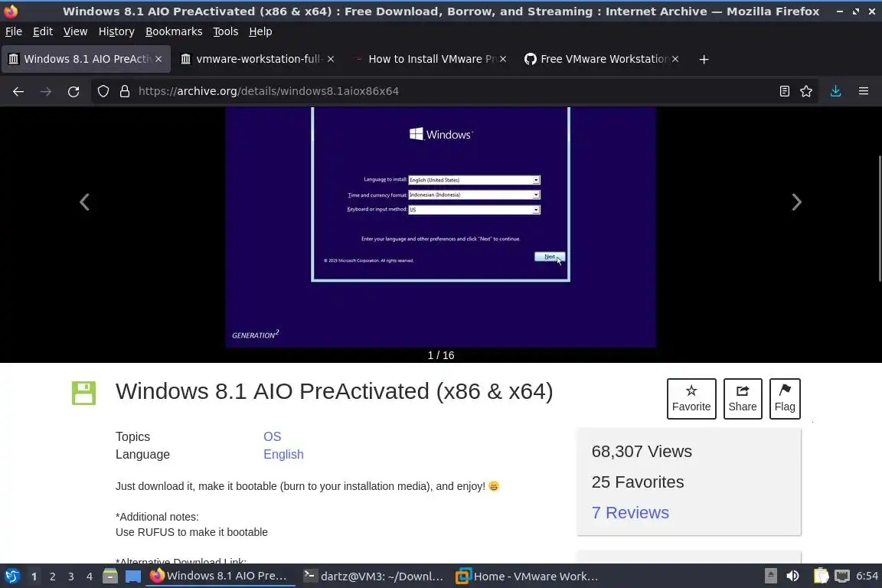Toggle reader view icon in address bar
The image size is (882, 588).
coord(784,91)
